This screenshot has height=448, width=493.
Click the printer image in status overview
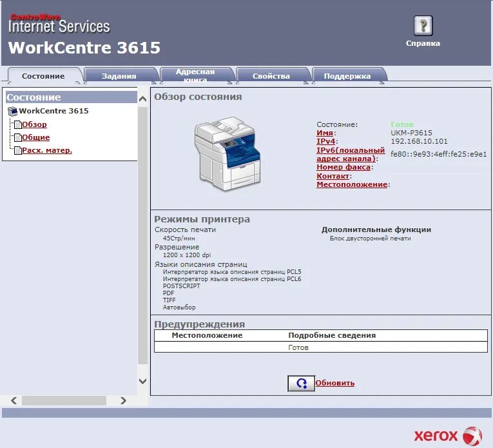pos(227,153)
